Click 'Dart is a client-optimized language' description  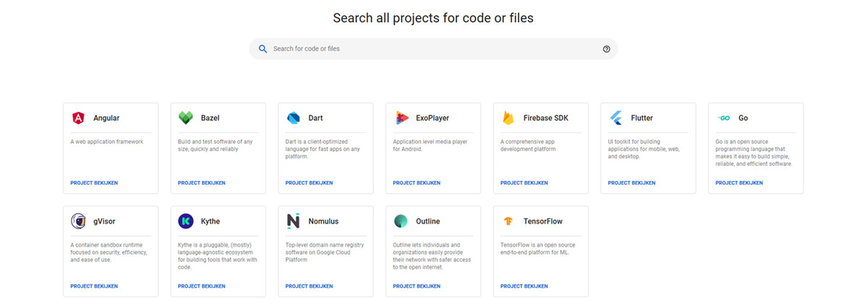(321, 149)
